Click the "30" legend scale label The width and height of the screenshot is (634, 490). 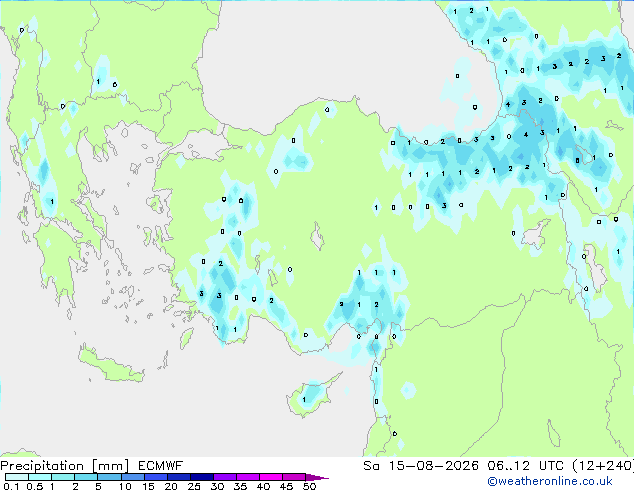(x=217, y=486)
